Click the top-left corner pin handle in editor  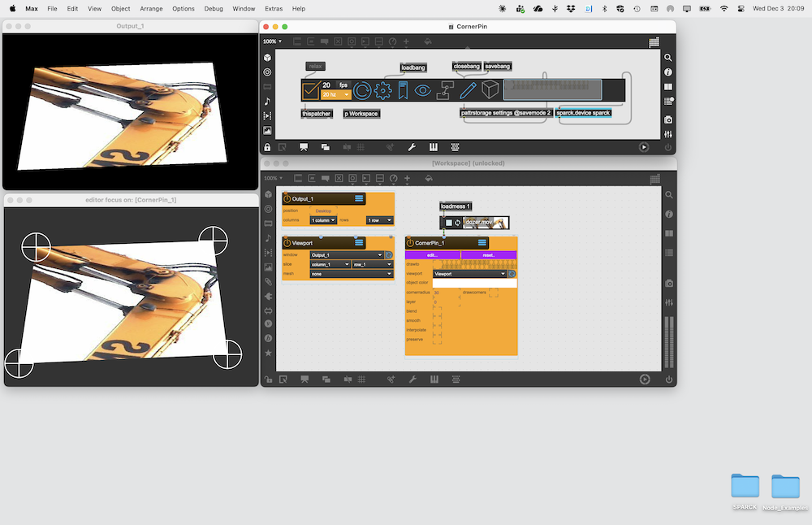pyautogui.click(x=36, y=245)
